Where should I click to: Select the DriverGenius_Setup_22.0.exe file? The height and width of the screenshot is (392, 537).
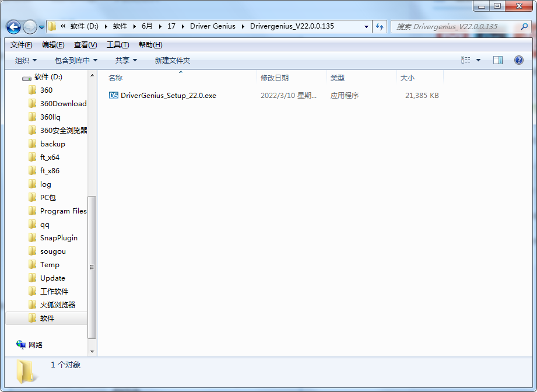tap(169, 95)
